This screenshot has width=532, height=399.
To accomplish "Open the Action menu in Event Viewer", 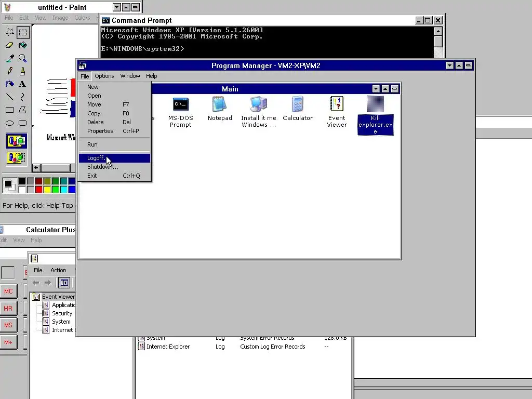I will pos(58,270).
